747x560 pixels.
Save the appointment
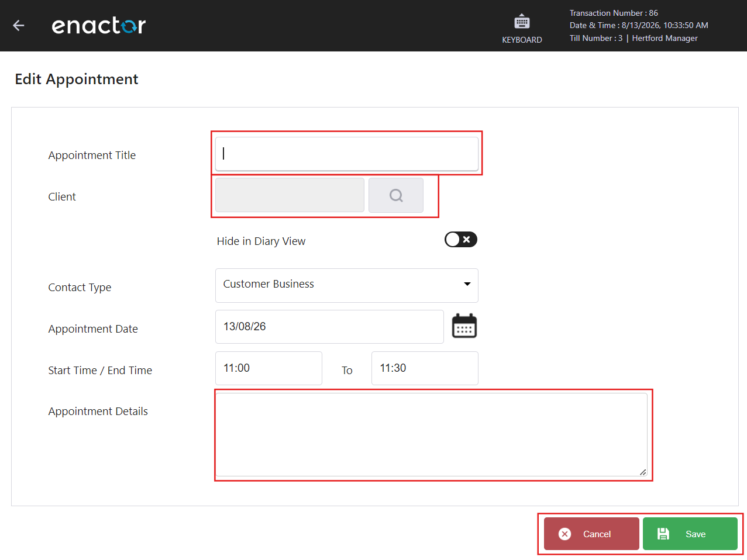[690, 534]
